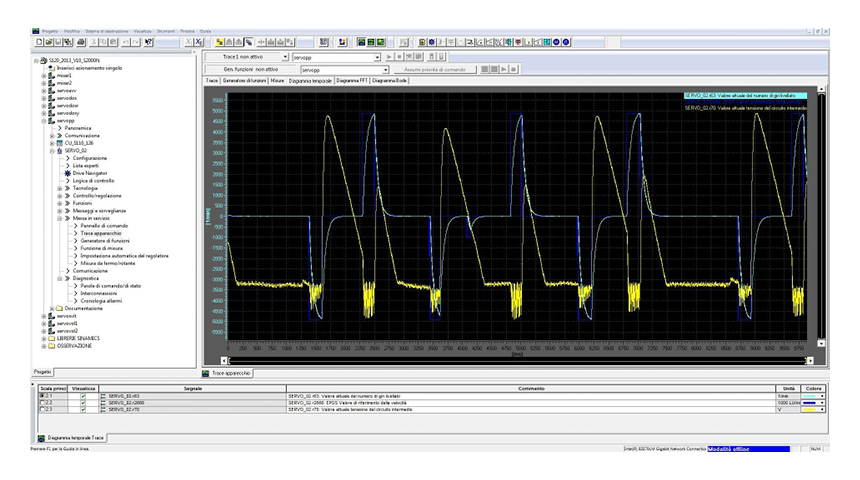860x480 pixels.
Task: Select SERVO_02.r63 legend entry on chart
Action: pos(745,96)
